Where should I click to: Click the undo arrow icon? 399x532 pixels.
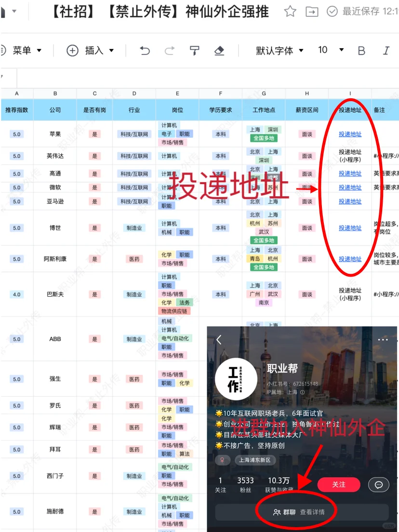pyautogui.click(x=145, y=50)
